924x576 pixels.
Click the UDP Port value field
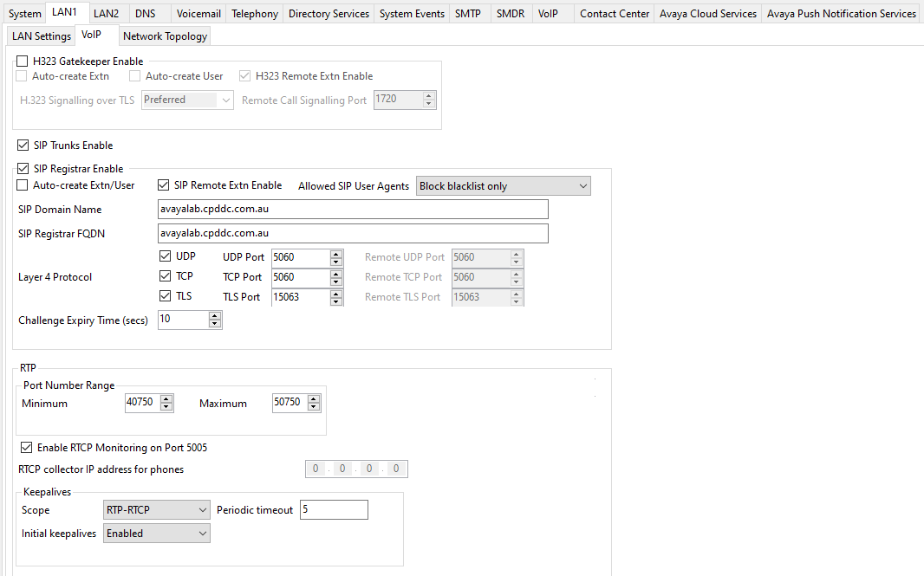pyautogui.click(x=300, y=257)
